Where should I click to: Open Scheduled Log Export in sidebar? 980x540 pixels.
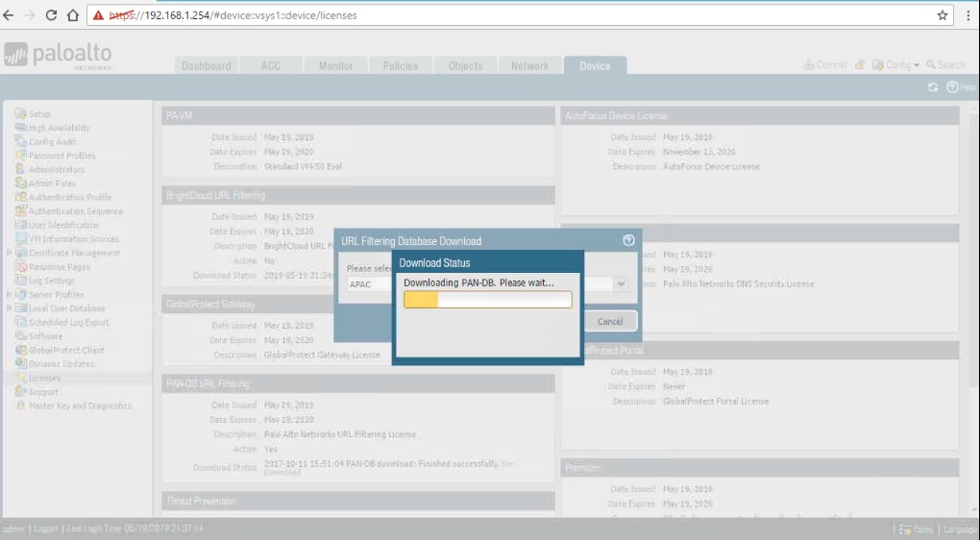click(69, 322)
